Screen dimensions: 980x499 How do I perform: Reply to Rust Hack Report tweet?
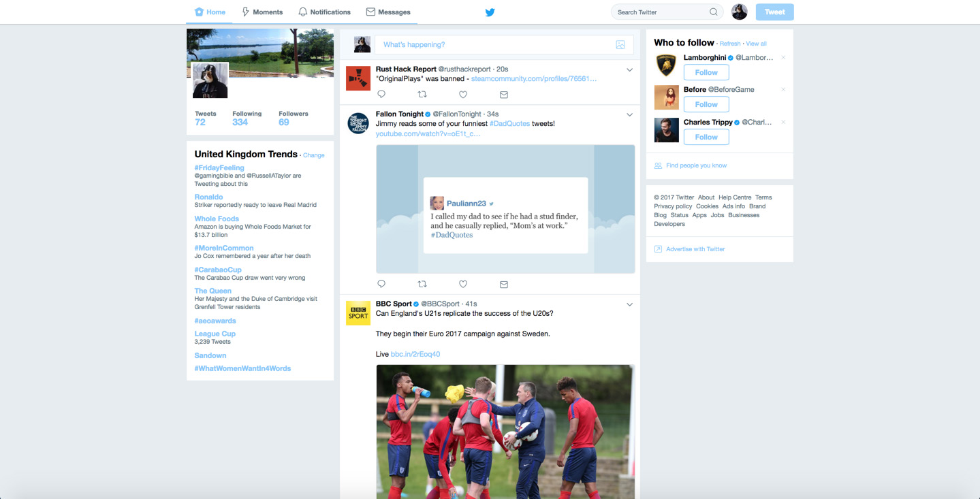pos(381,95)
